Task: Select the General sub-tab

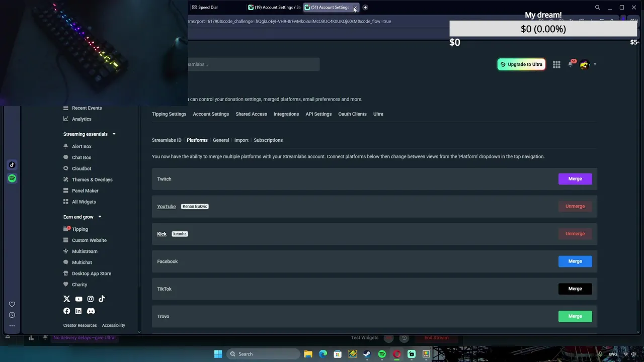Action: click(221, 140)
